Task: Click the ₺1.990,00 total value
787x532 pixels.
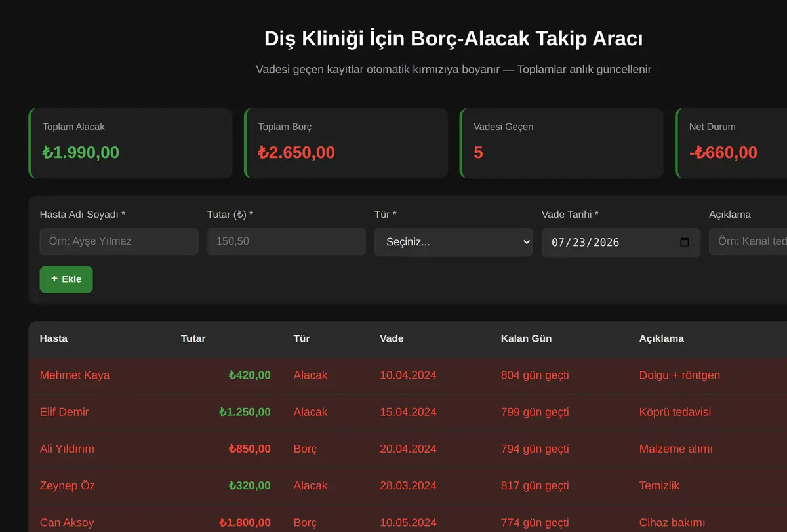Action: pos(81,153)
